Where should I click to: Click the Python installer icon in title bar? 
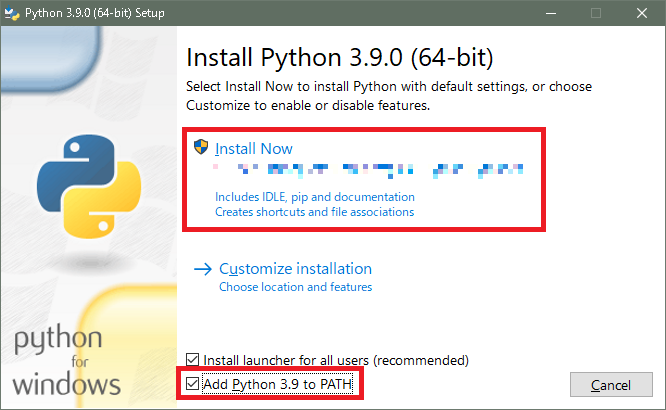click(x=11, y=13)
